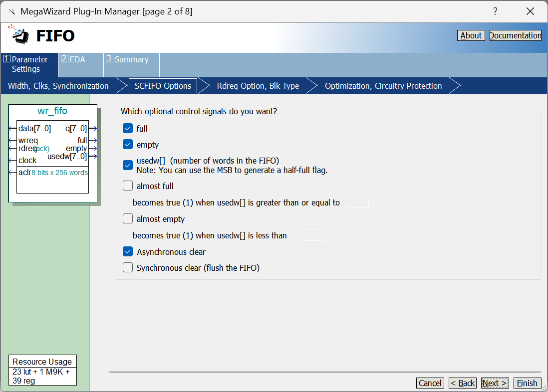
Task: Uncheck the full signal checkbox
Action: (x=128, y=128)
